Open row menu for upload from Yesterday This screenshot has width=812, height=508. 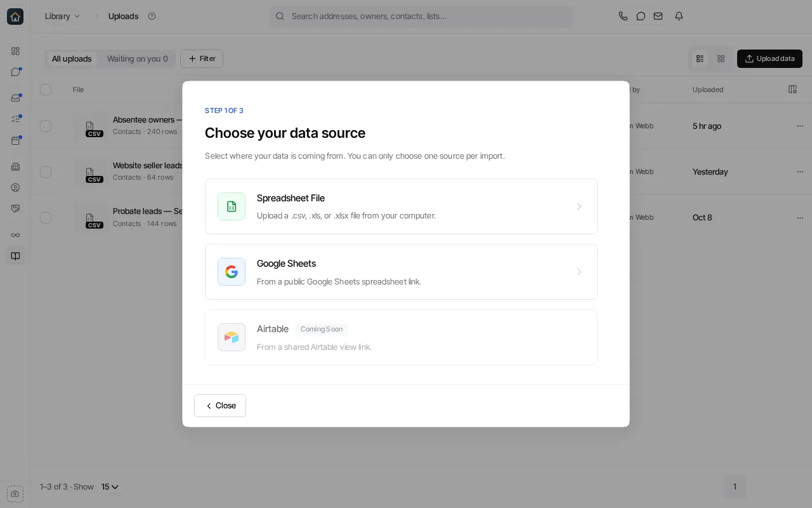click(800, 171)
